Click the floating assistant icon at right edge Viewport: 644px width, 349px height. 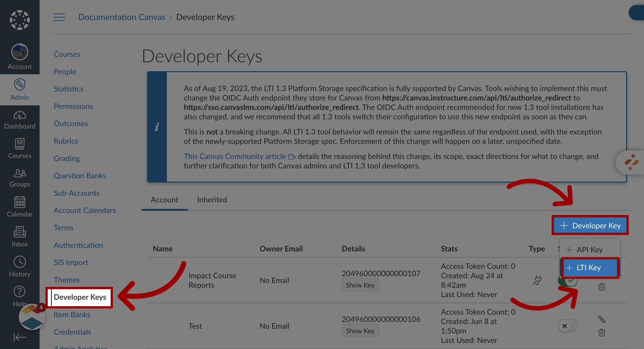pos(632,162)
